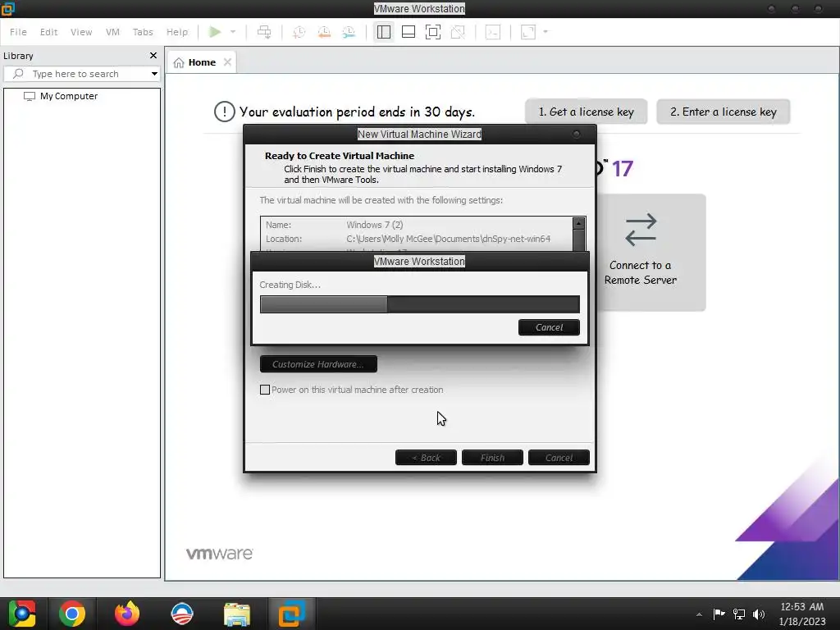
Task: Open the taskbar start launcher icon
Action: coord(22,614)
